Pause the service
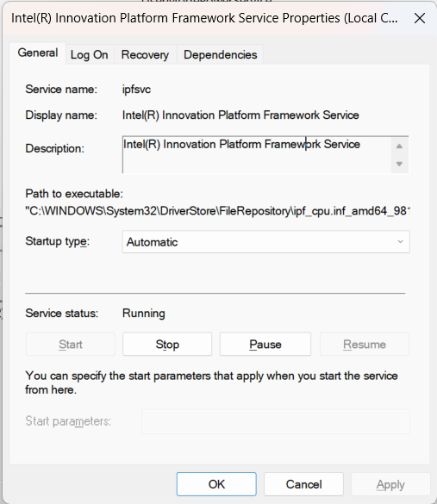437x504 pixels. (x=265, y=345)
